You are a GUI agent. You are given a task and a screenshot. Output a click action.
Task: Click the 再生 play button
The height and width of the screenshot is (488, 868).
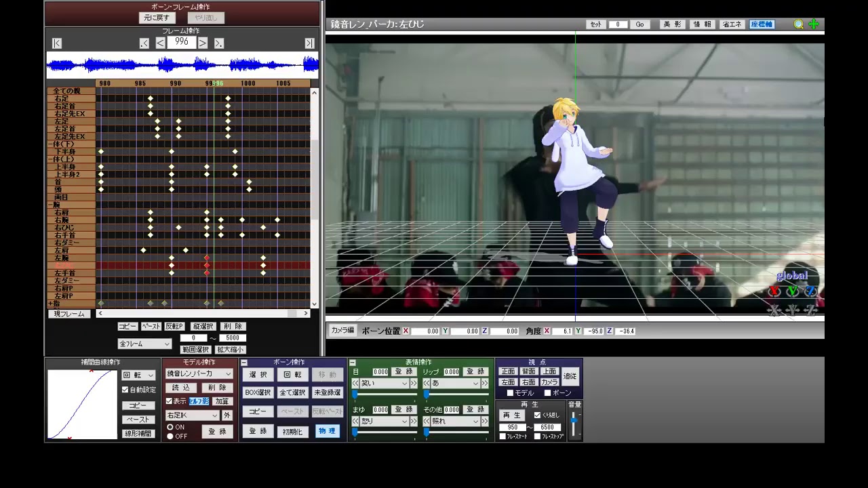click(513, 415)
